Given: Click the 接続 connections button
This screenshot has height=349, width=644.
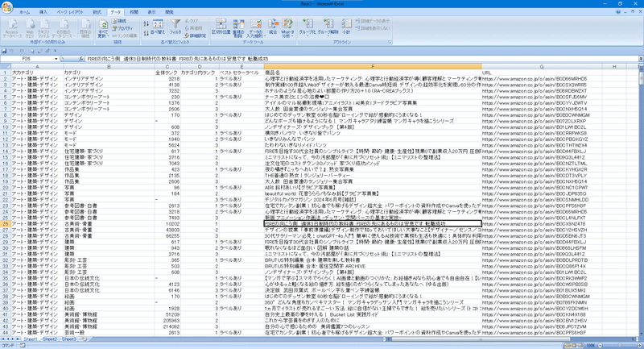Looking at the screenshot, I should pyautogui.click(x=119, y=21).
